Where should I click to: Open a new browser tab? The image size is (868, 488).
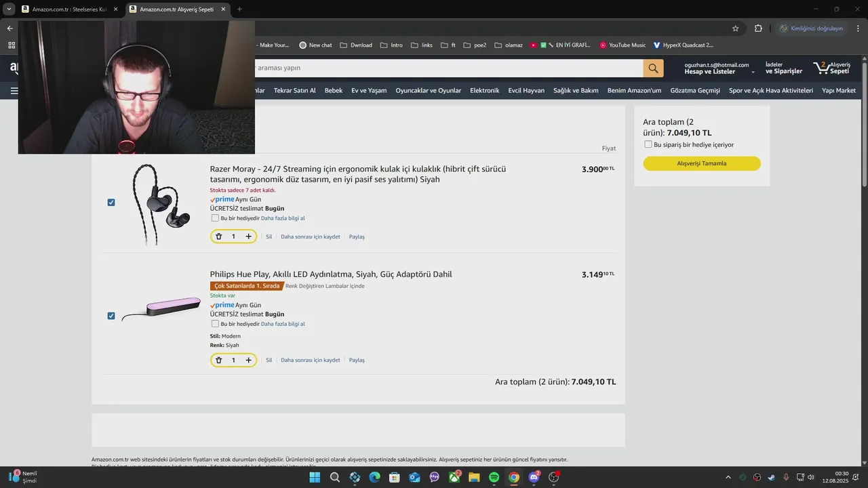pyautogui.click(x=239, y=9)
